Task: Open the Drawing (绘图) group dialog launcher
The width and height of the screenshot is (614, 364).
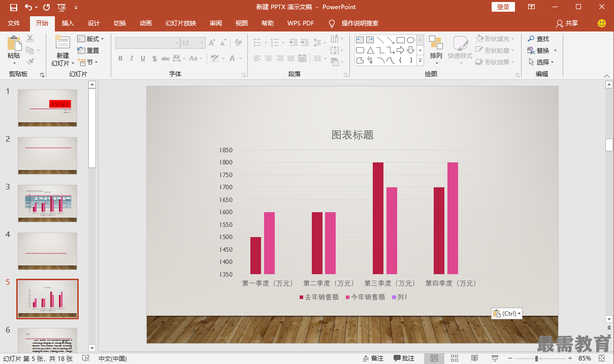Action: coord(518,75)
